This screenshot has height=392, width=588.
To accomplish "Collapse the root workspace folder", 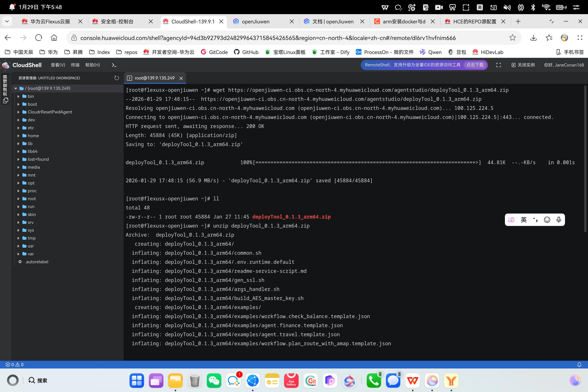I will click(16, 89).
